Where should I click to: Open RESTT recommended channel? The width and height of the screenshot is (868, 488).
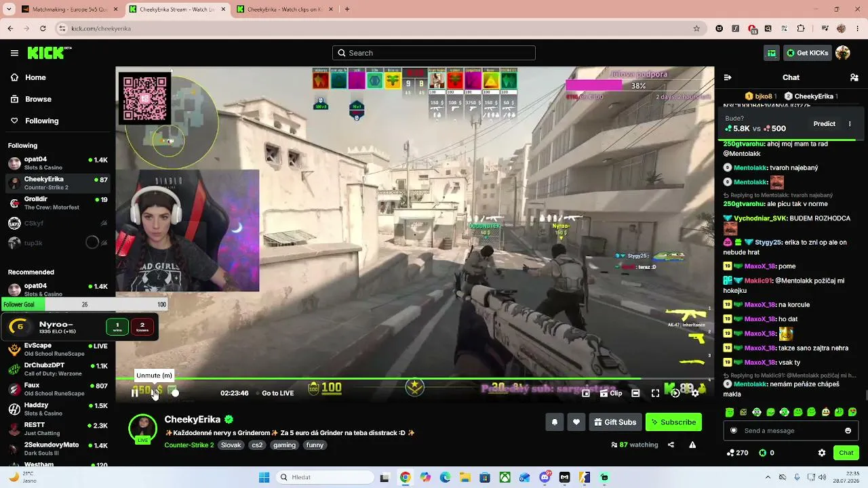pos(58,429)
